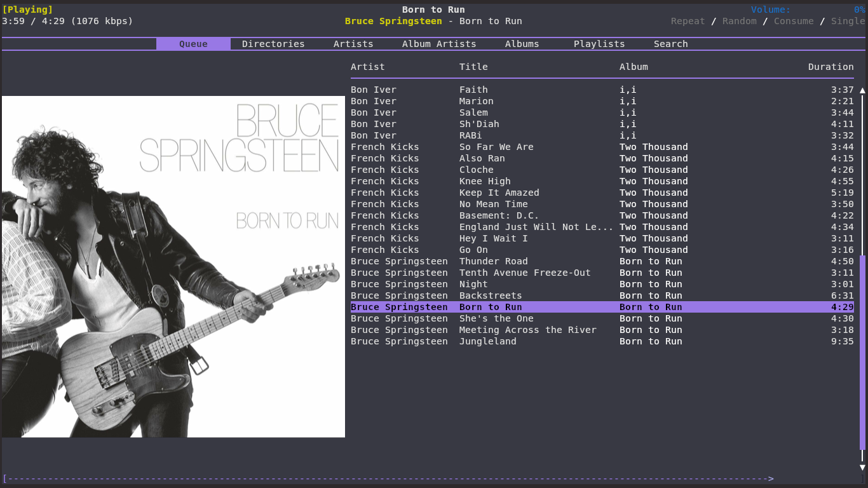Click the Born to Run album cover

point(173,266)
